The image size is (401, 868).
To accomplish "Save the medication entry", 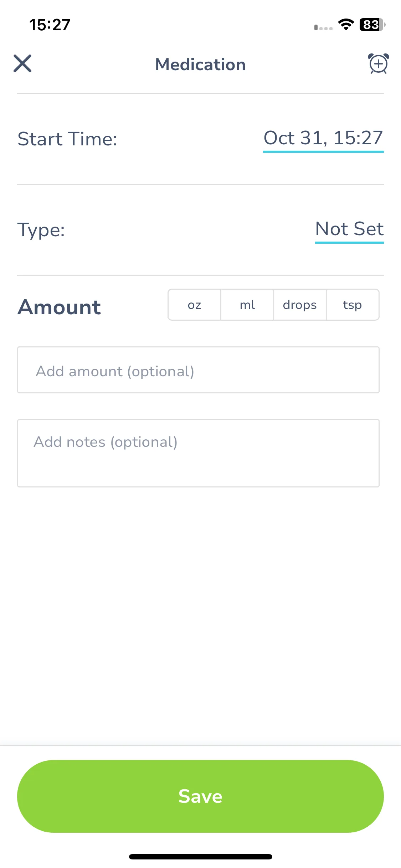I will click(200, 796).
